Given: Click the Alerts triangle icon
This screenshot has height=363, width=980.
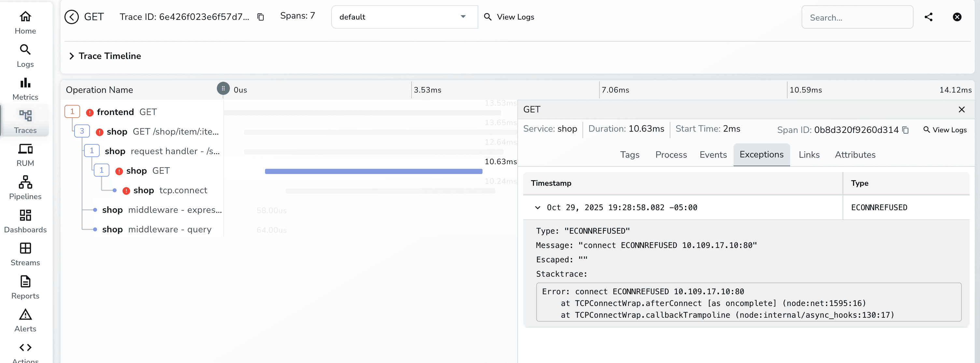Looking at the screenshot, I should click(x=25, y=315).
